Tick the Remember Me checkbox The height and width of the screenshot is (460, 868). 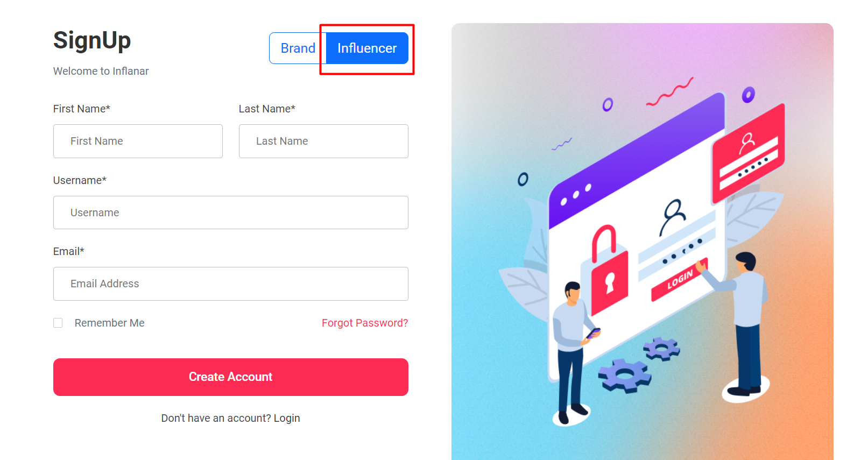point(58,323)
